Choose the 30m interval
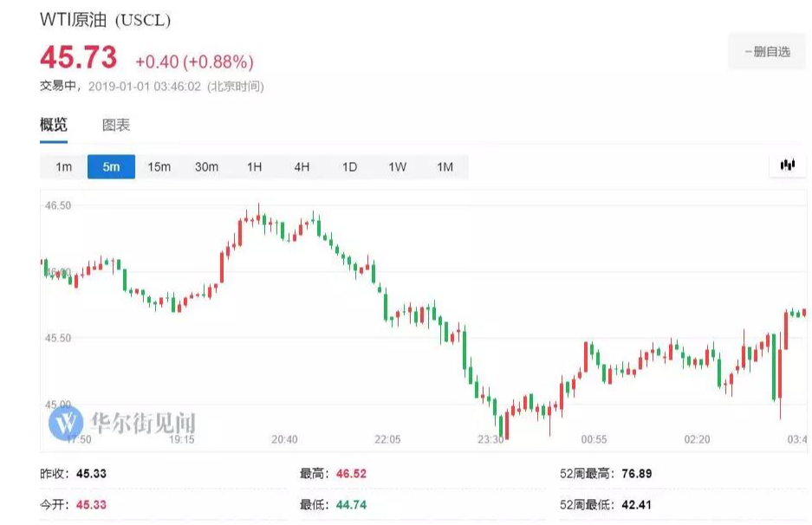This screenshot has width=812, height=525. point(206,166)
